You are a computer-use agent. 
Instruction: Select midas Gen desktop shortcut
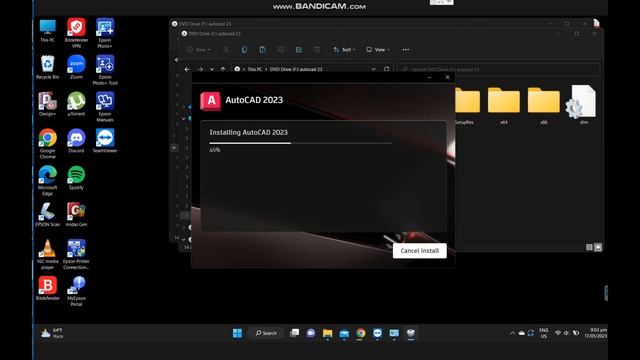pos(76,215)
